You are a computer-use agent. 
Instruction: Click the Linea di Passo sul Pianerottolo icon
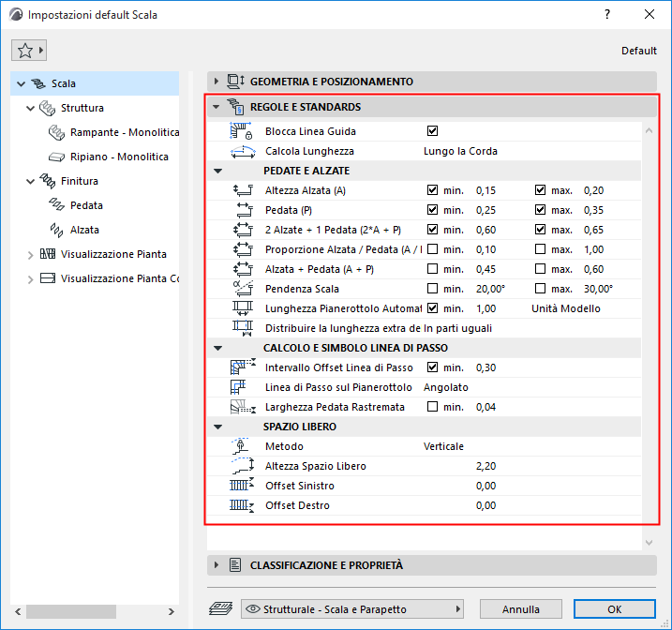coord(238,387)
